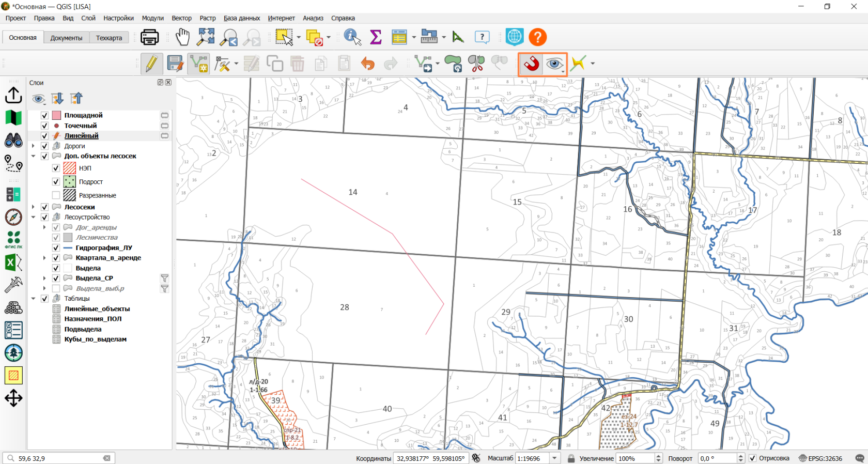
Task: Click the EPSG:32636 projection button
Action: coord(820,458)
